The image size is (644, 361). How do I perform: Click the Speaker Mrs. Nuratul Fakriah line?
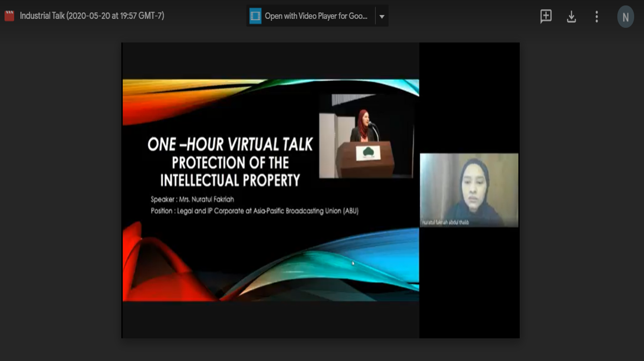tap(192, 199)
